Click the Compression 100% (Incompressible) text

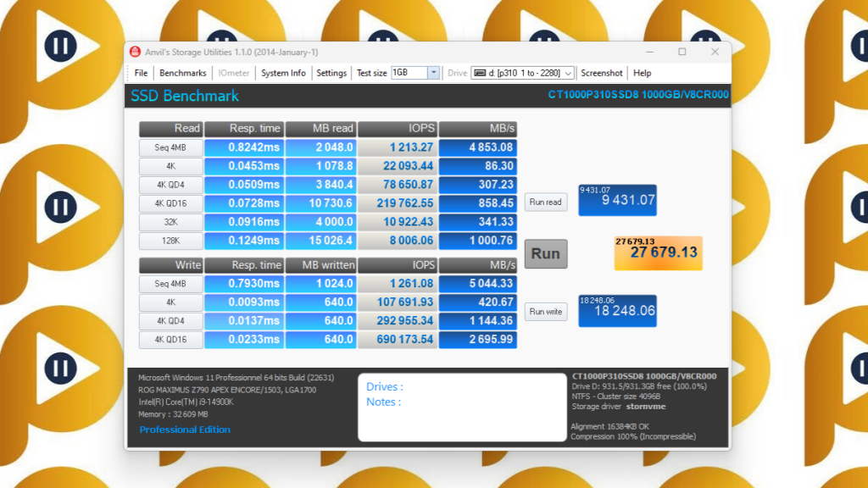pyautogui.click(x=633, y=436)
